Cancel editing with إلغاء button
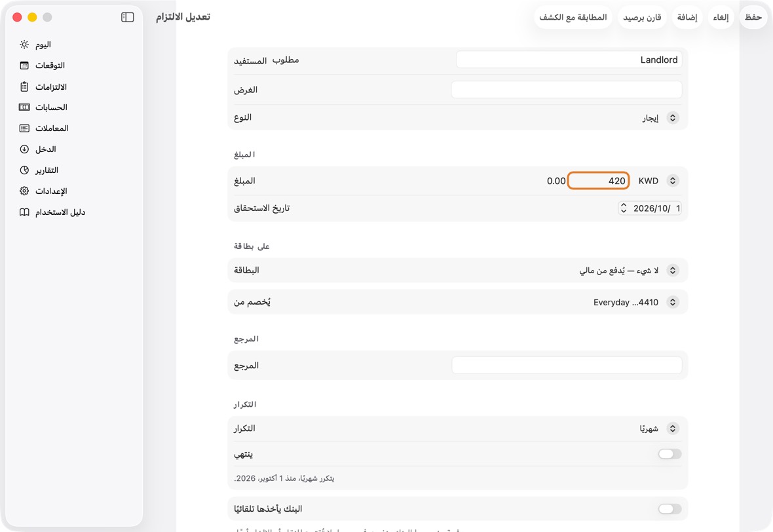This screenshot has height=532, width=773. [x=721, y=17]
